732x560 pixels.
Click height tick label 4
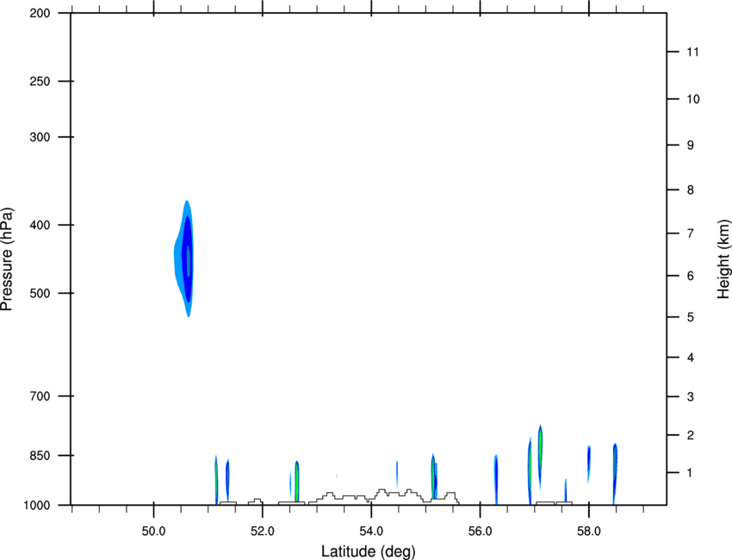[691, 358]
